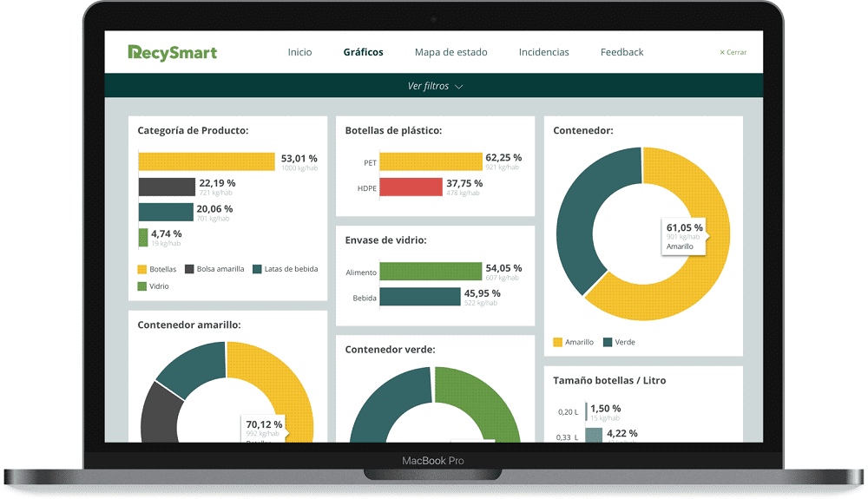Click the Cerrar link
This screenshot has height=499, width=868.
point(733,52)
